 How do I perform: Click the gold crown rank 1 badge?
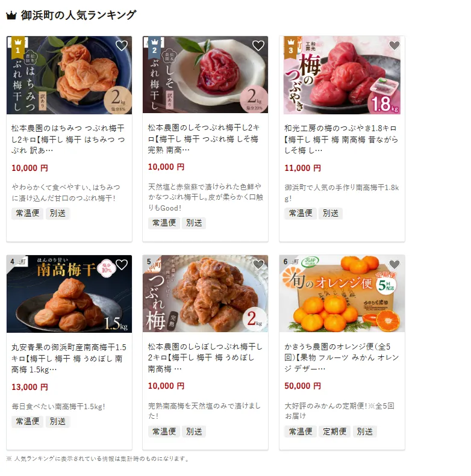pyautogui.click(x=18, y=48)
